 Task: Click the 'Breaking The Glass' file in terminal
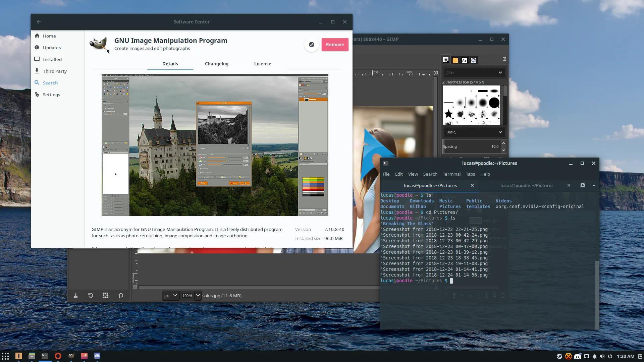click(407, 224)
